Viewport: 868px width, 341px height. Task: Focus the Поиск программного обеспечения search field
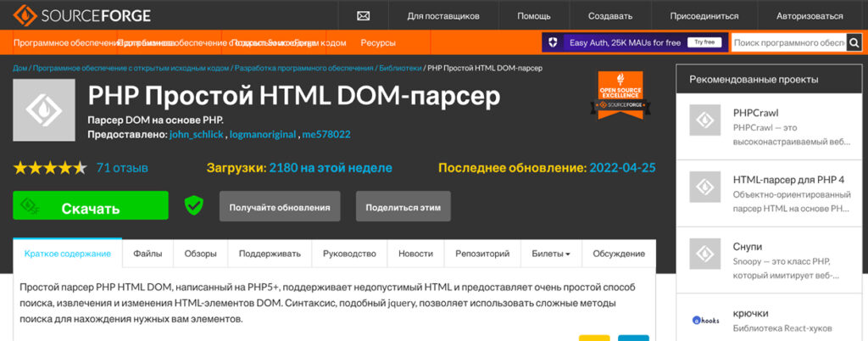point(789,42)
